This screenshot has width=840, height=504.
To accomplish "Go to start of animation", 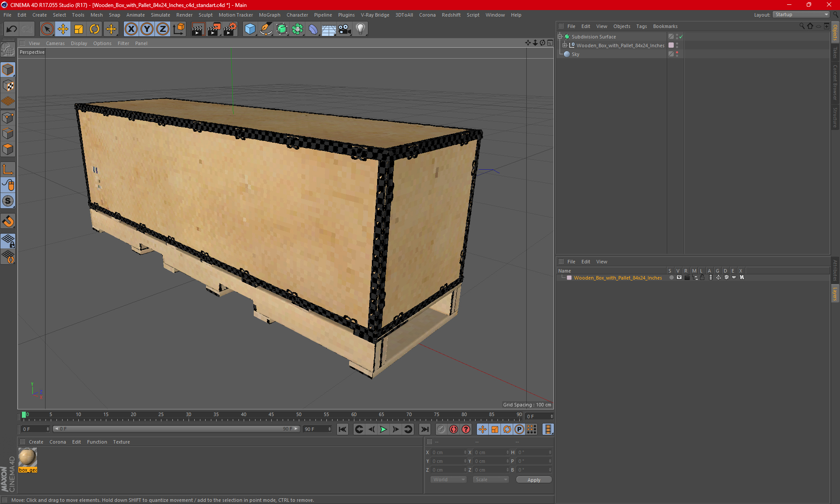I will tap(343, 429).
